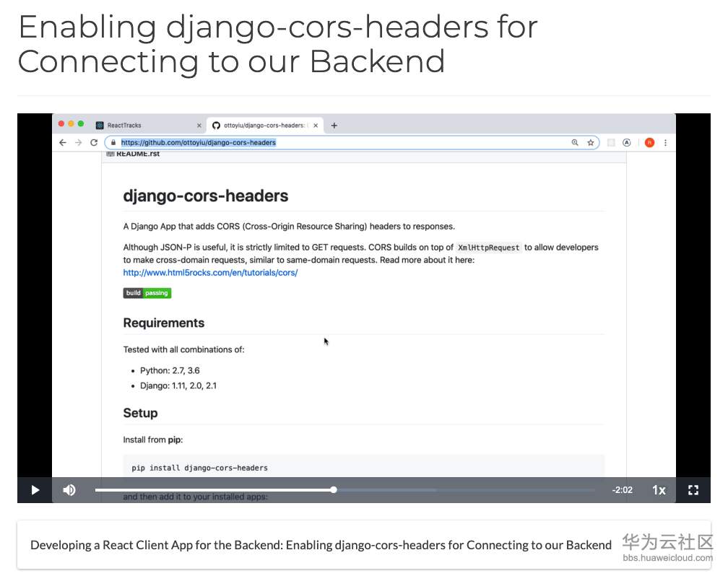Click lesson caption below video
Screen dimensions: 728x576
point(321,545)
